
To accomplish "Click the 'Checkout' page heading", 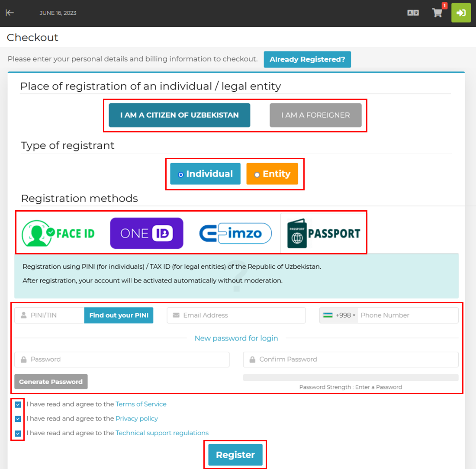I will coord(32,37).
